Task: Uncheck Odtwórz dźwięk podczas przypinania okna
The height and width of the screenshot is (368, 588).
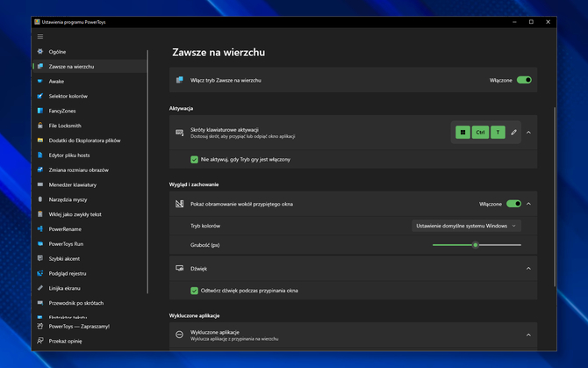Action: click(194, 291)
